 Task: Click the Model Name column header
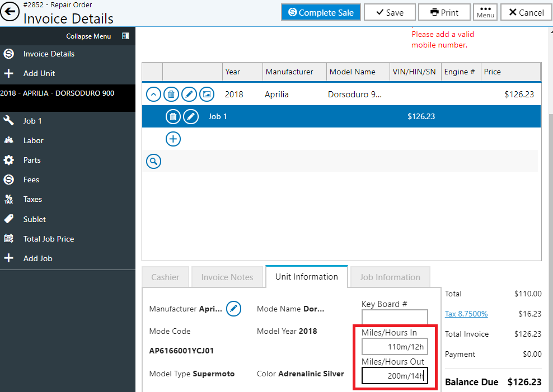[358, 72]
